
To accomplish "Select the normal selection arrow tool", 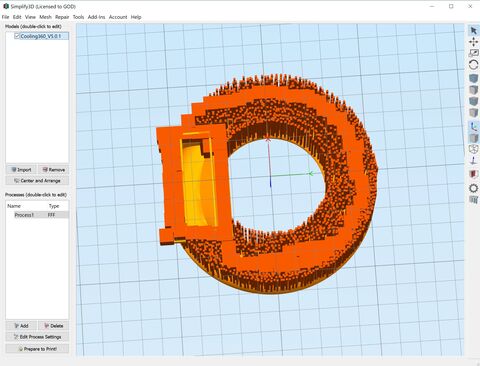I will [473, 30].
